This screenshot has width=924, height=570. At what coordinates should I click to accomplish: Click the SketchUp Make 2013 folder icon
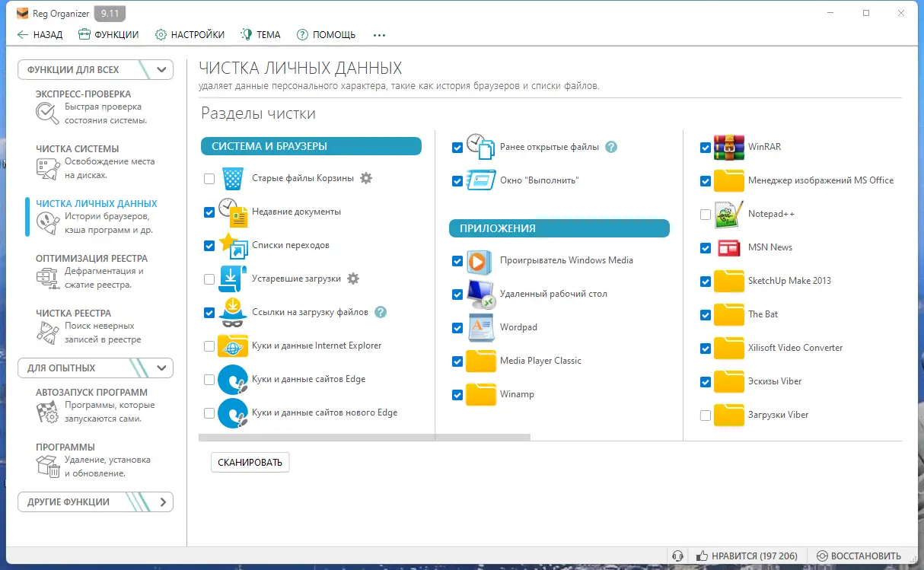(x=729, y=281)
